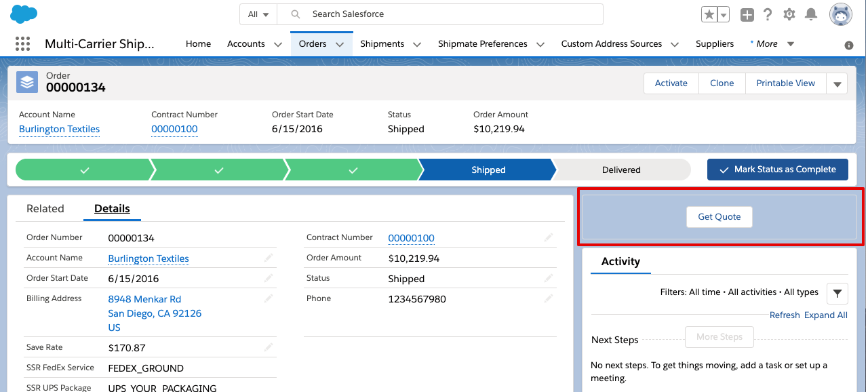
Task: Select the Delivered path stage
Action: click(x=621, y=170)
